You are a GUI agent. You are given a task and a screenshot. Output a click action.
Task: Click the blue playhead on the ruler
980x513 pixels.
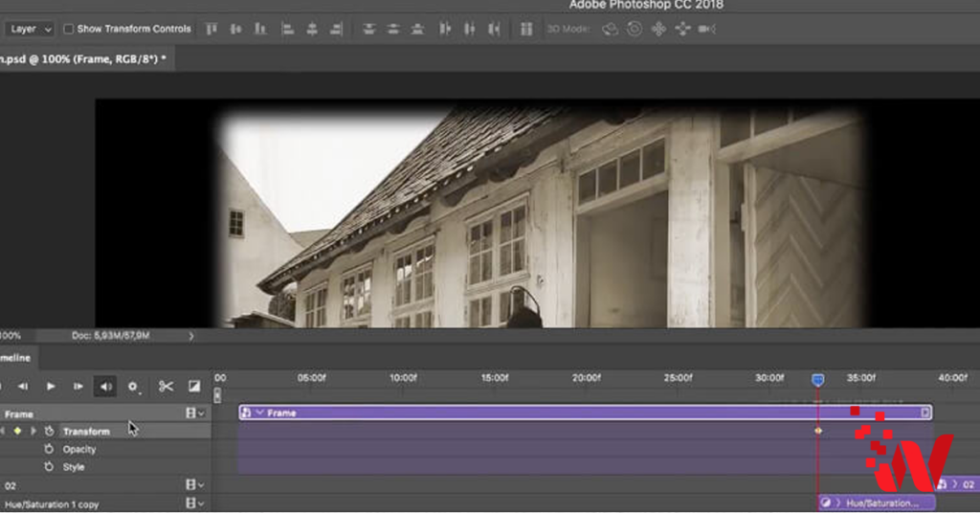tap(817, 381)
